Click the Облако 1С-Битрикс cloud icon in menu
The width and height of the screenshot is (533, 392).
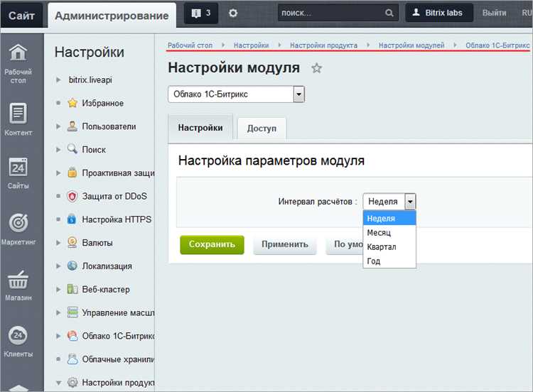tap(72, 336)
